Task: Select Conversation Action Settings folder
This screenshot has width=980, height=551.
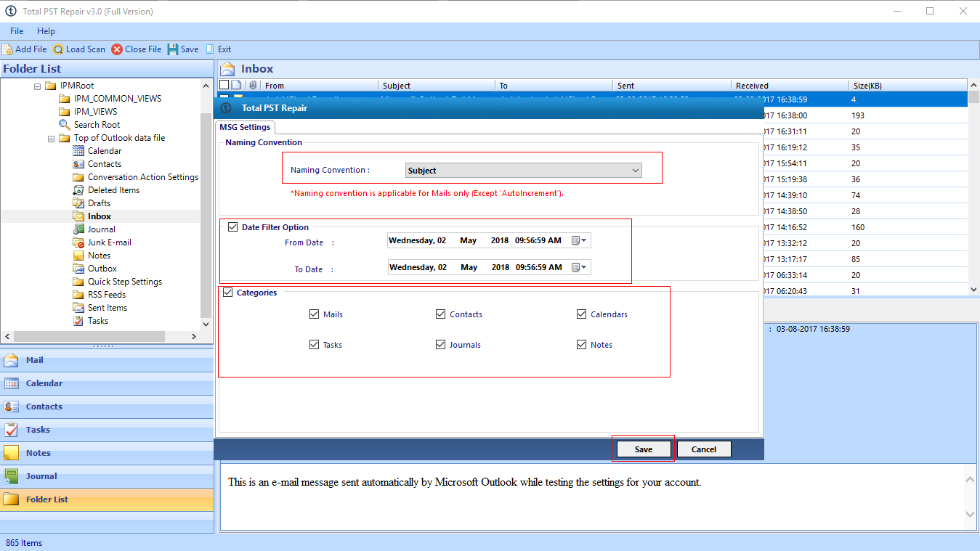Action: tap(143, 177)
